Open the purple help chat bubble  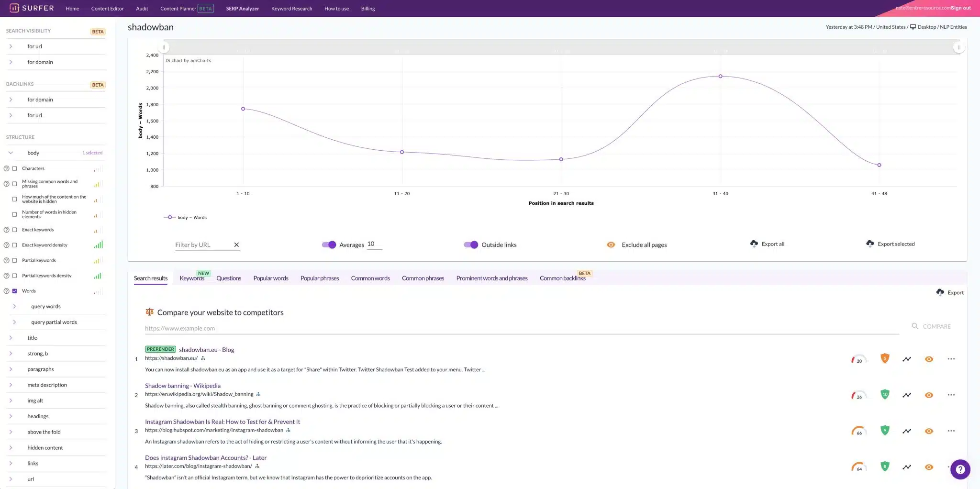coord(960,469)
